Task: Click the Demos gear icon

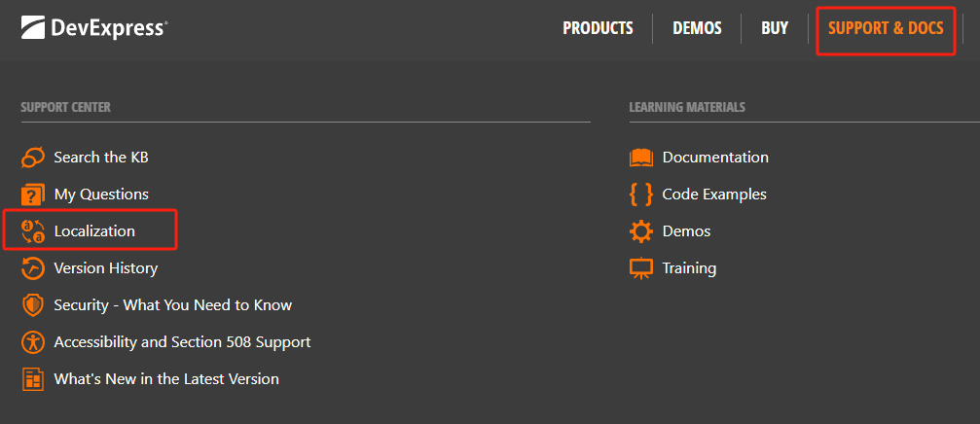Action: (641, 230)
